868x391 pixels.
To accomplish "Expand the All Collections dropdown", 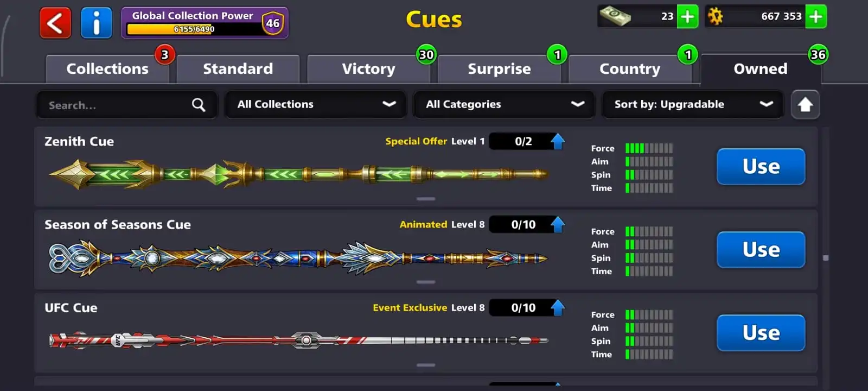I will point(316,104).
